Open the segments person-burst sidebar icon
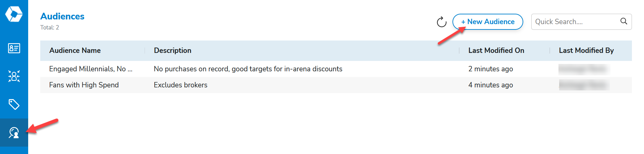The image size is (644, 154). tap(14, 76)
